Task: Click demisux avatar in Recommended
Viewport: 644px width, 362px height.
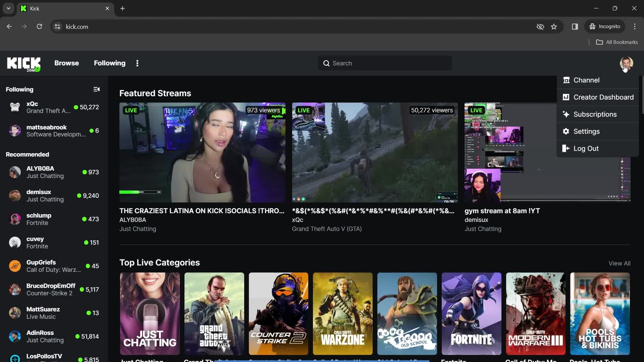Action: pyautogui.click(x=15, y=196)
